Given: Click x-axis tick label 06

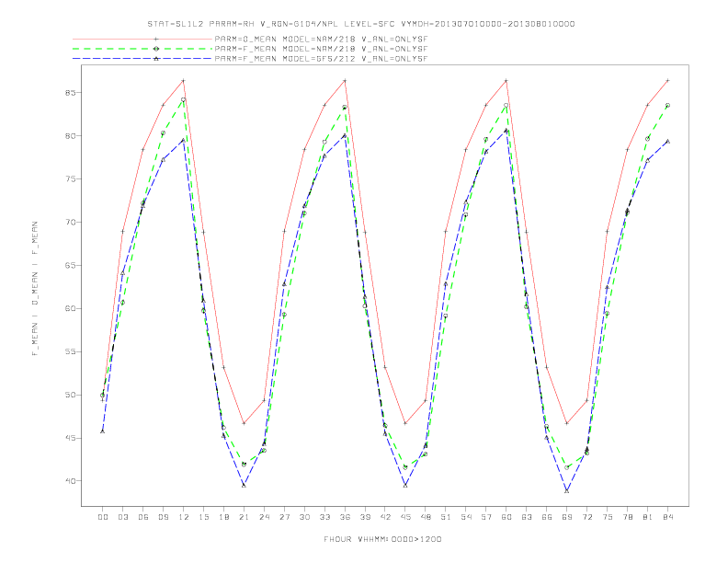Looking at the screenshot, I should [x=143, y=517].
